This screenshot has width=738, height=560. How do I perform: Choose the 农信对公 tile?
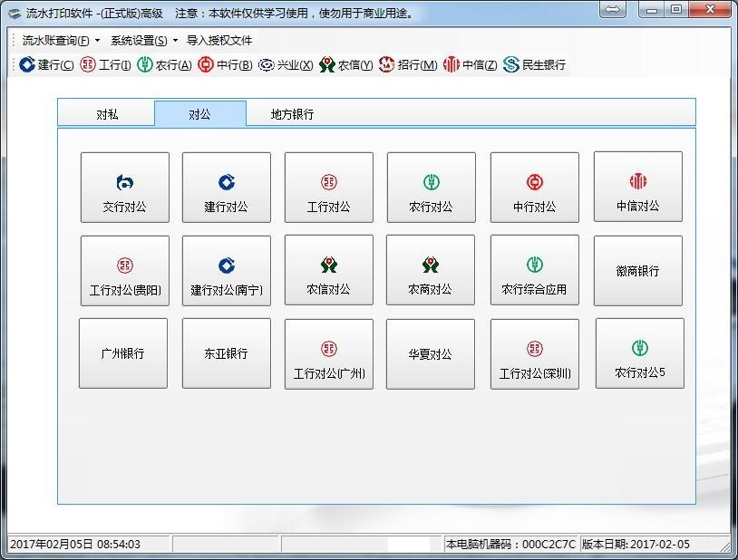329,270
